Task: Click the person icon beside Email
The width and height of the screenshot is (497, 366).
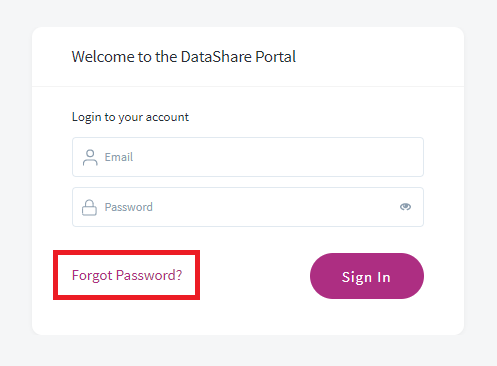Action: pyautogui.click(x=90, y=157)
